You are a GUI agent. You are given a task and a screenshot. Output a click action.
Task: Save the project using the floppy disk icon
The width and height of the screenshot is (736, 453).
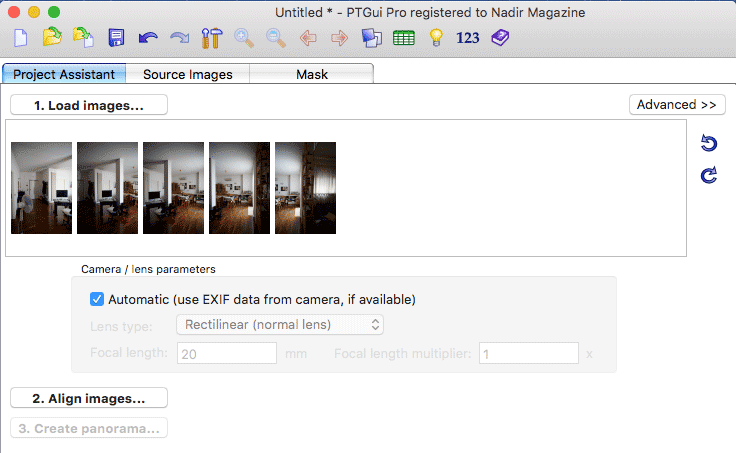tap(116, 38)
